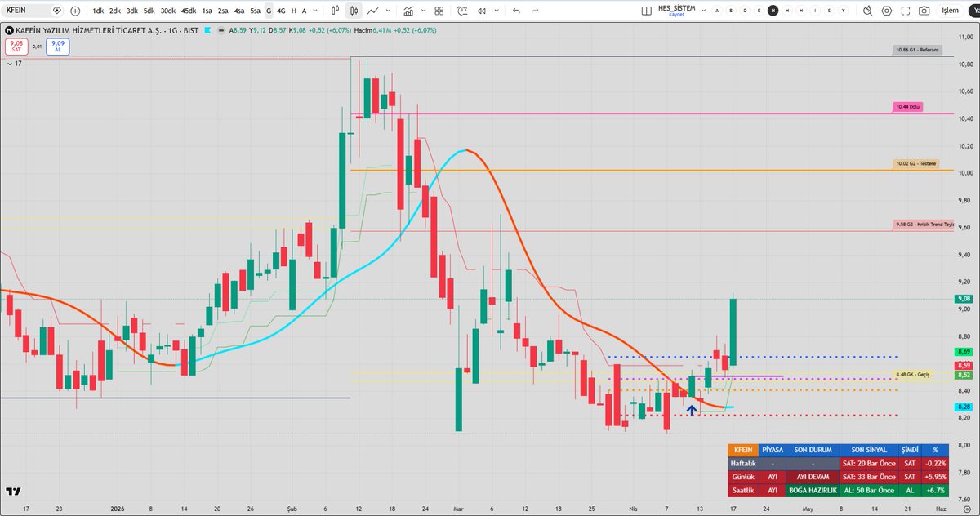Switch to layout E circle
The width and height of the screenshot is (980, 516).
[x=759, y=11]
